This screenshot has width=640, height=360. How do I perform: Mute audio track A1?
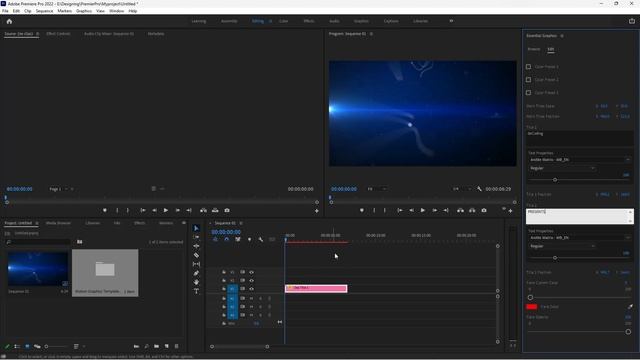tap(252, 298)
